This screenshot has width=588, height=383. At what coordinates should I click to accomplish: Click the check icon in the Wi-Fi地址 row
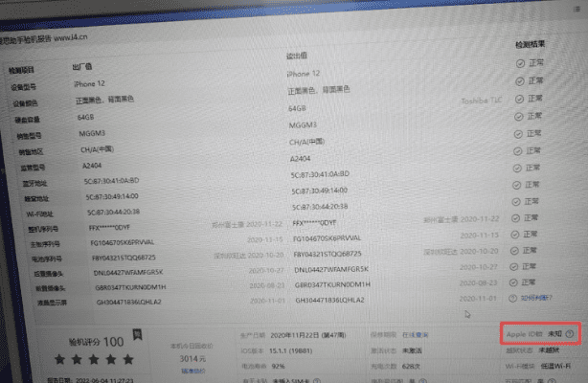tap(516, 202)
